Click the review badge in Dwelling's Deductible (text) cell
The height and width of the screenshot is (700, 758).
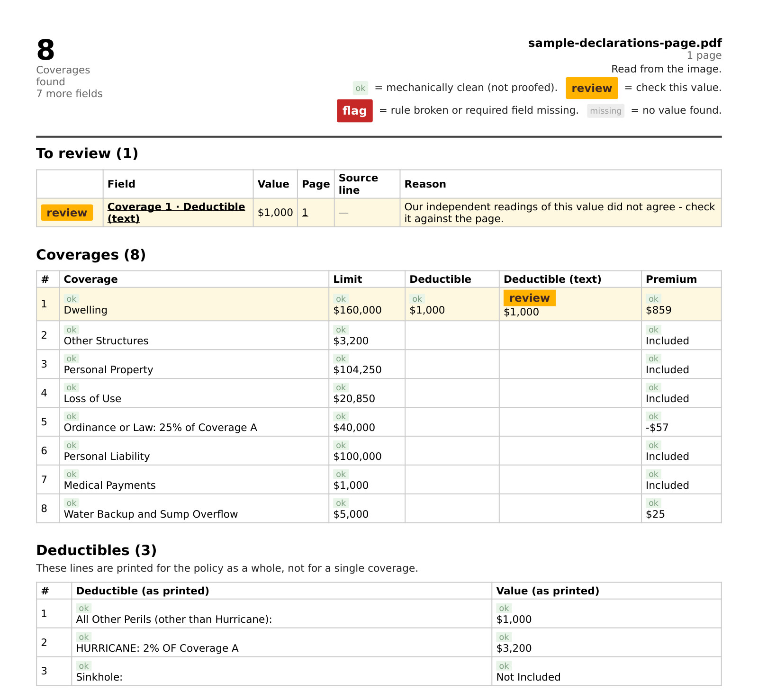click(x=529, y=298)
